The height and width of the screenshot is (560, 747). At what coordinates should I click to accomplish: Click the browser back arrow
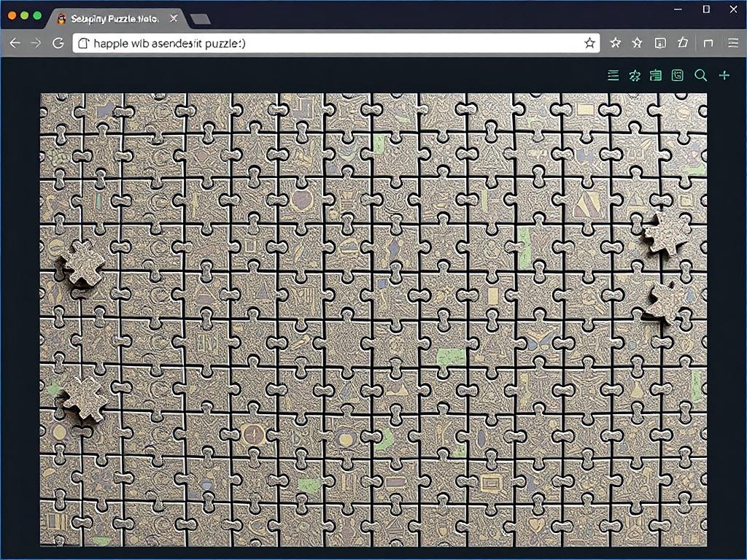(15, 43)
